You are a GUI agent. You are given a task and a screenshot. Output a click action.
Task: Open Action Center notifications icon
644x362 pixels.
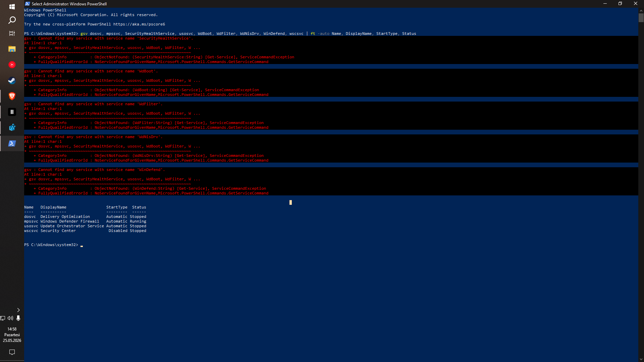tap(12, 352)
